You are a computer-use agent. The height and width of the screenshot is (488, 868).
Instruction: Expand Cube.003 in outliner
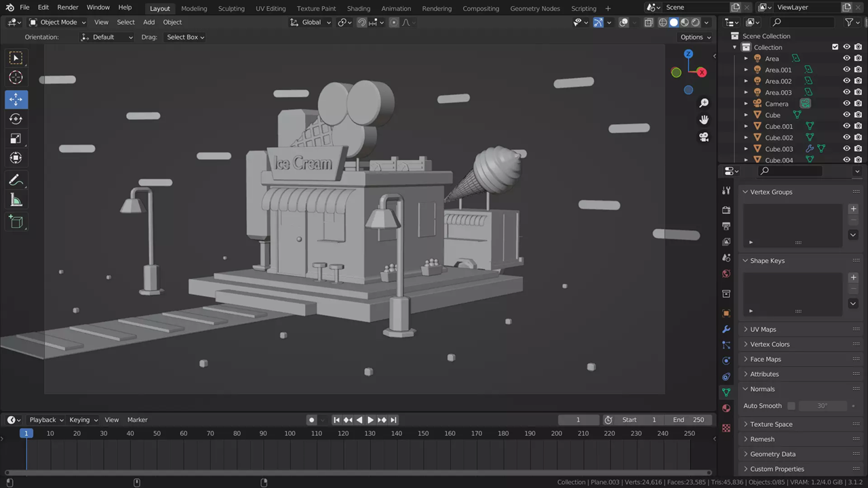[x=746, y=149]
